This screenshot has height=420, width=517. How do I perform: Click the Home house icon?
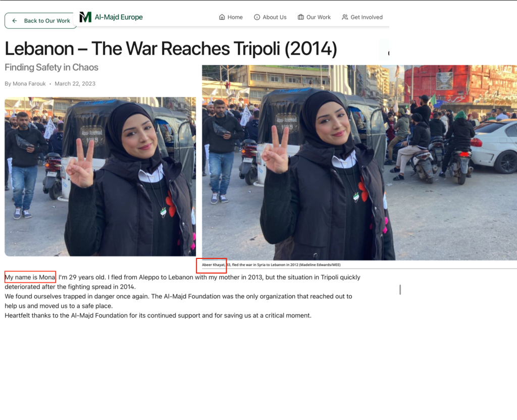click(x=222, y=17)
